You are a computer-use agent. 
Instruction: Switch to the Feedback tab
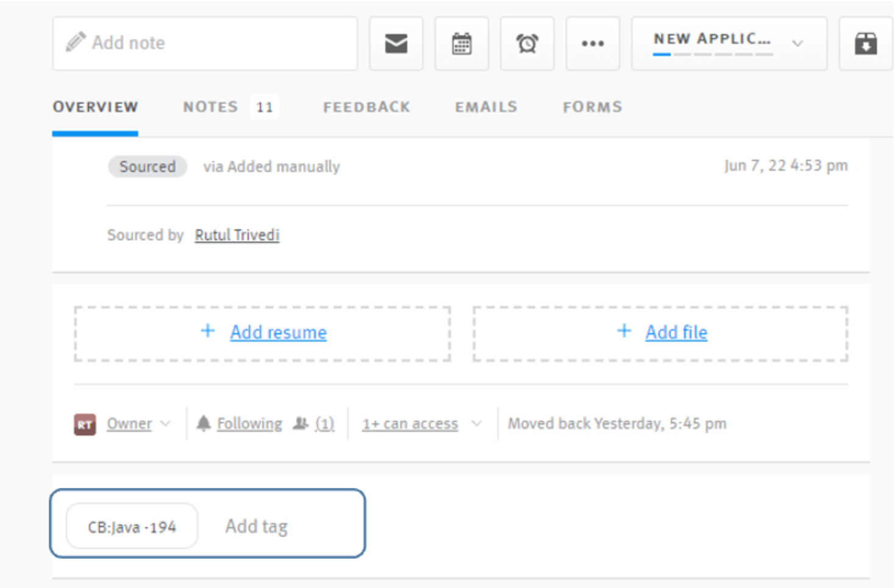pyautogui.click(x=366, y=107)
